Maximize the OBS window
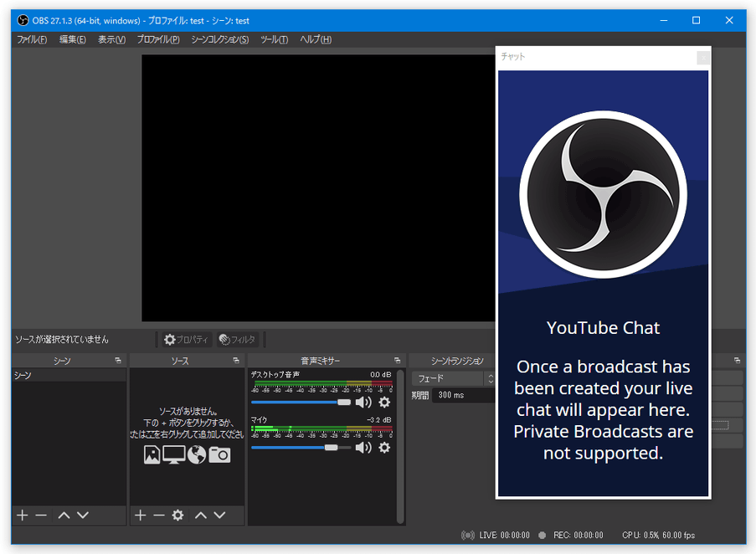756x554 pixels. (697, 20)
